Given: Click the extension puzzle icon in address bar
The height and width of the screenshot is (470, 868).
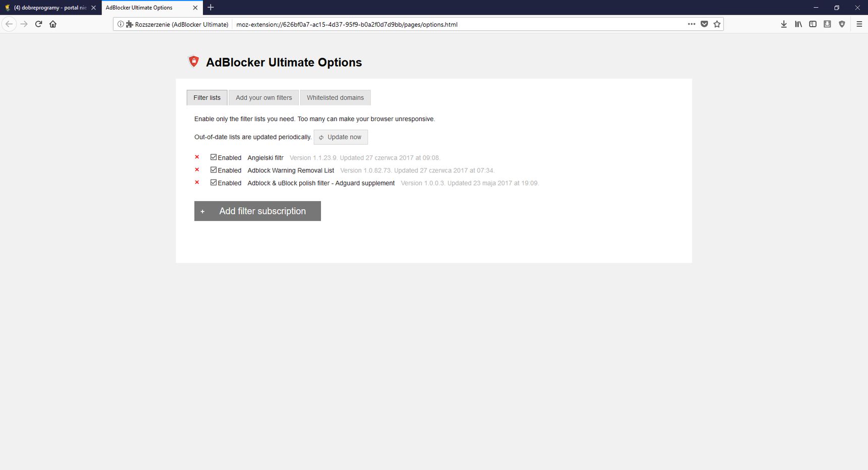Looking at the screenshot, I should click(x=129, y=24).
